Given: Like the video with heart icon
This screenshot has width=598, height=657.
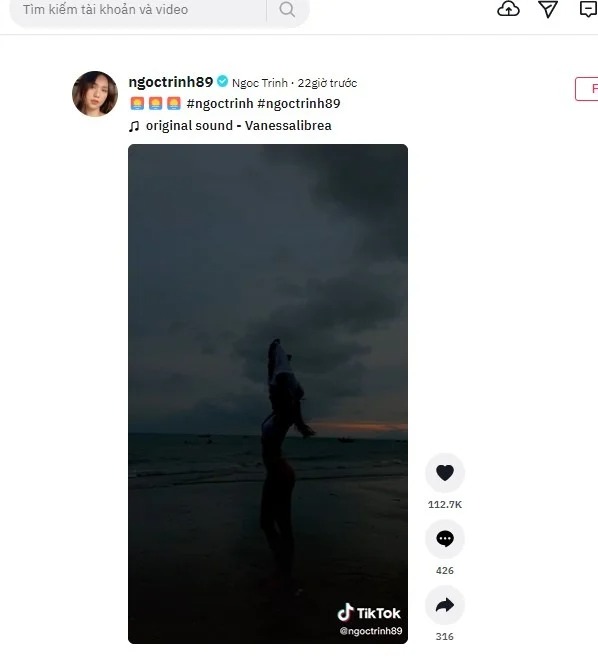Looking at the screenshot, I should (445, 473).
